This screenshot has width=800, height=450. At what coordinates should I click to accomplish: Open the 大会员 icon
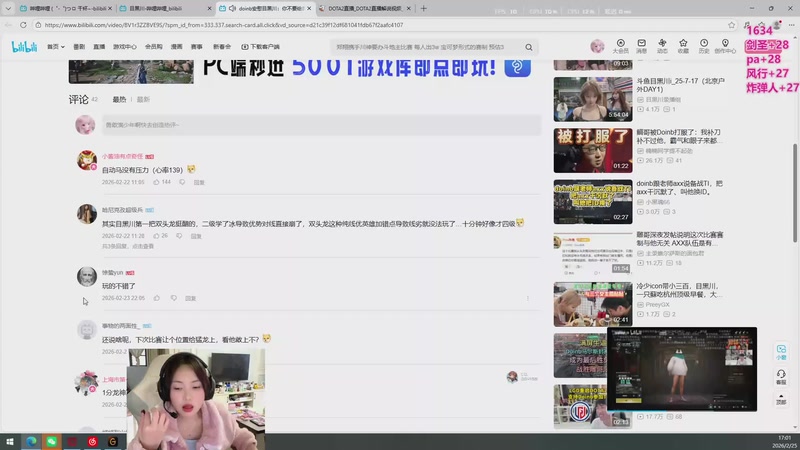coord(620,46)
